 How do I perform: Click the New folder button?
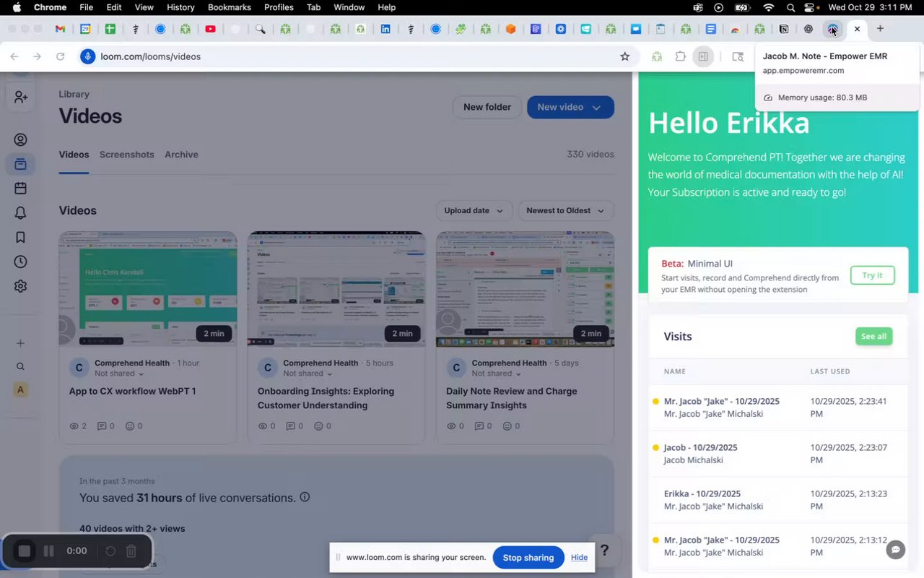tap(487, 107)
